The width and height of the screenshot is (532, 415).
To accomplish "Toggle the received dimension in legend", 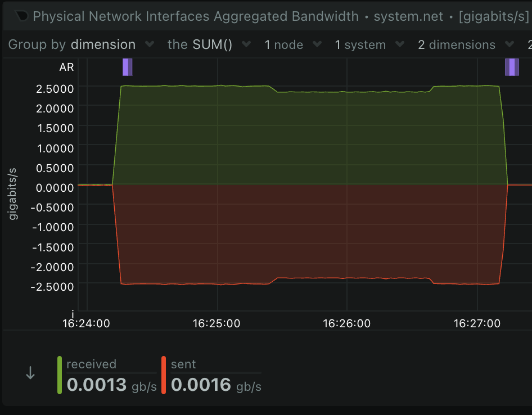I will pos(91,364).
